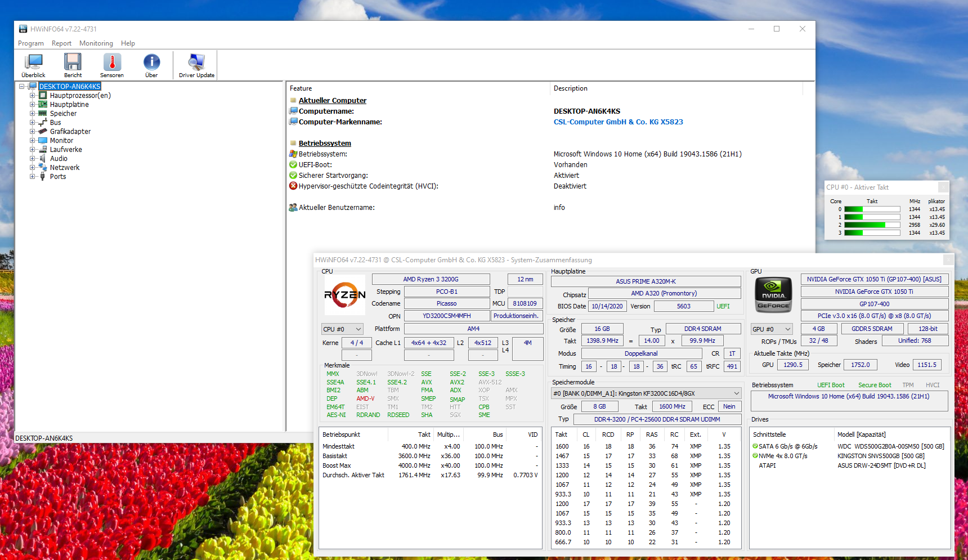Open the Monitoring menu
Image resolution: width=968 pixels, height=560 pixels.
pos(96,43)
